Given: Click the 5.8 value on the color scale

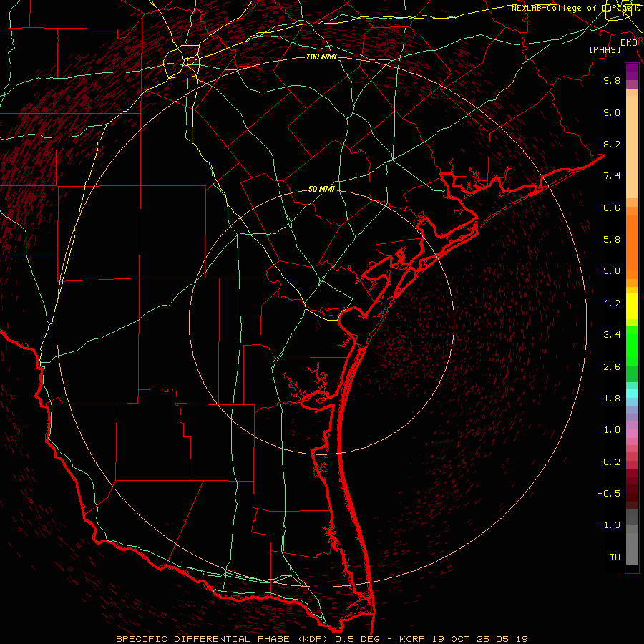Looking at the screenshot, I should tap(612, 240).
